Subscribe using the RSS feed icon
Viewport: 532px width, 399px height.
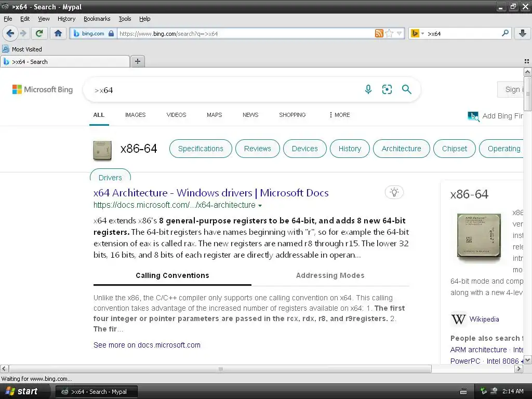(379, 33)
